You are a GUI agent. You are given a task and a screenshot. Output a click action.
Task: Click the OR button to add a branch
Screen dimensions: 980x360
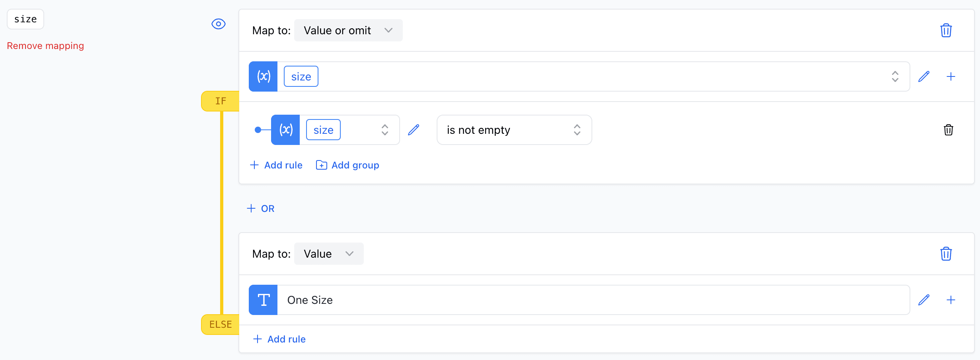point(261,208)
